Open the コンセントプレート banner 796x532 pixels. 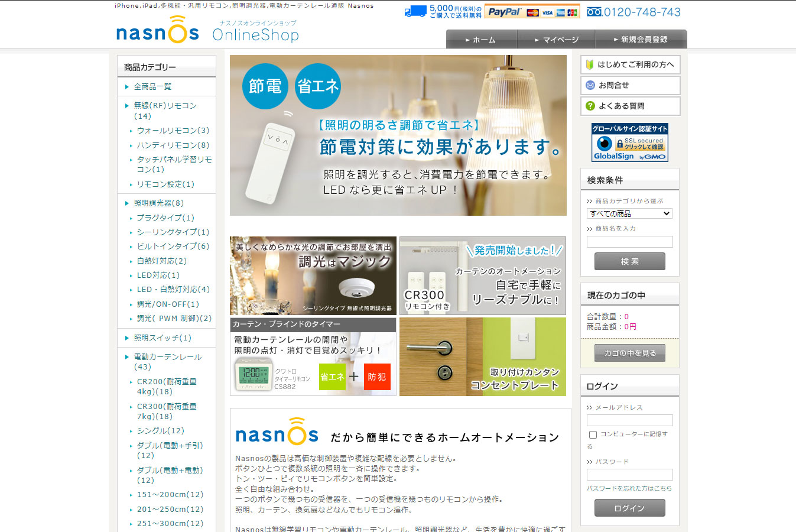tap(483, 357)
